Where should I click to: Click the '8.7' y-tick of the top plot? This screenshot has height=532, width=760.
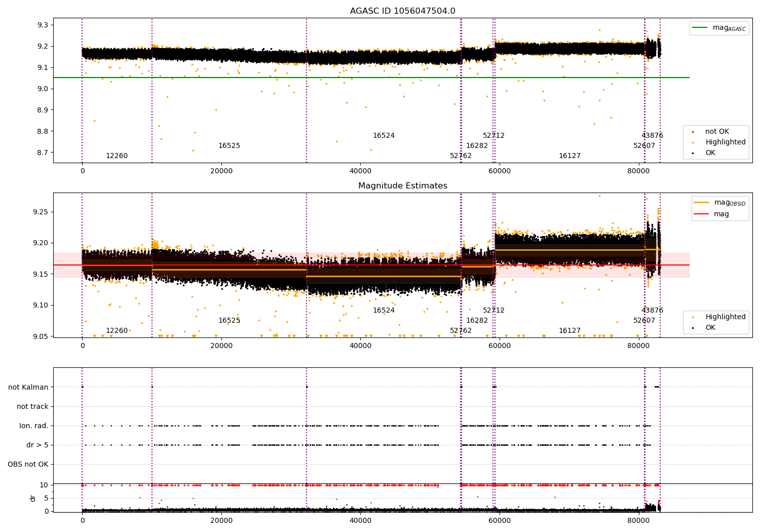[x=43, y=153]
